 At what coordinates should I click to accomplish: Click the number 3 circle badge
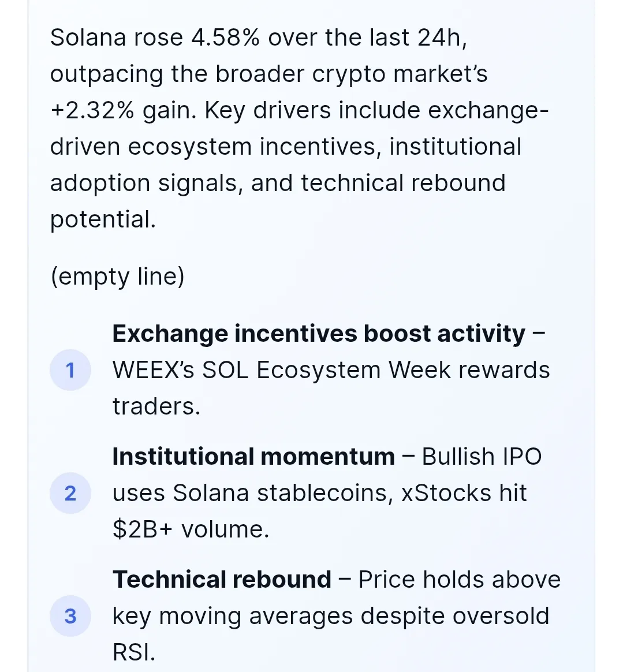(x=70, y=616)
